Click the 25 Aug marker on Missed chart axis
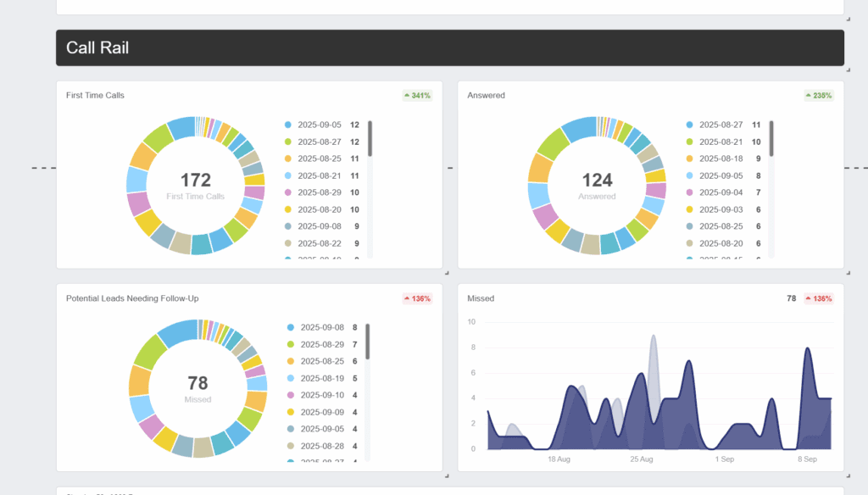Viewport: 868px width, 495px height. pyautogui.click(x=642, y=459)
